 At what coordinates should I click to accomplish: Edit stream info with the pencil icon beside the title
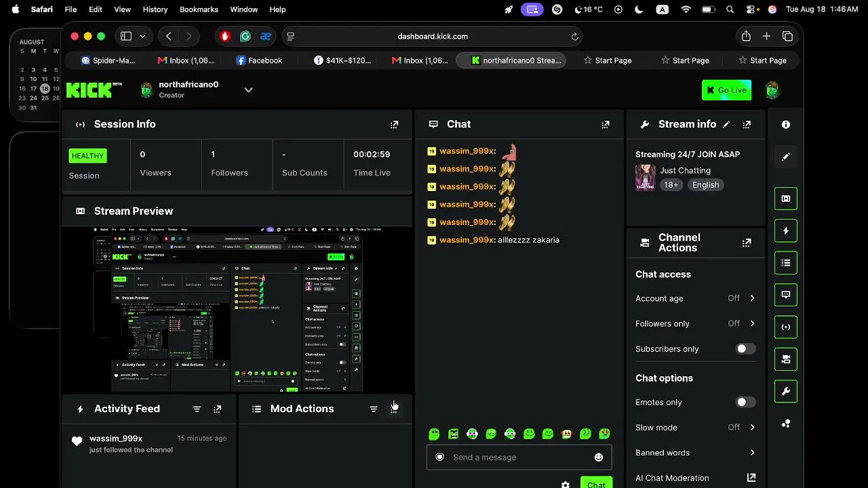(726, 125)
